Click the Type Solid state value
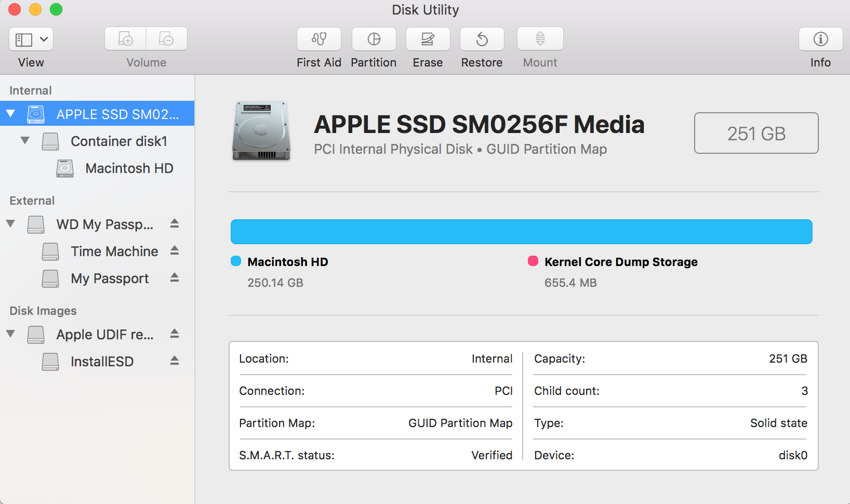The image size is (850, 504). pyautogui.click(x=779, y=423)
